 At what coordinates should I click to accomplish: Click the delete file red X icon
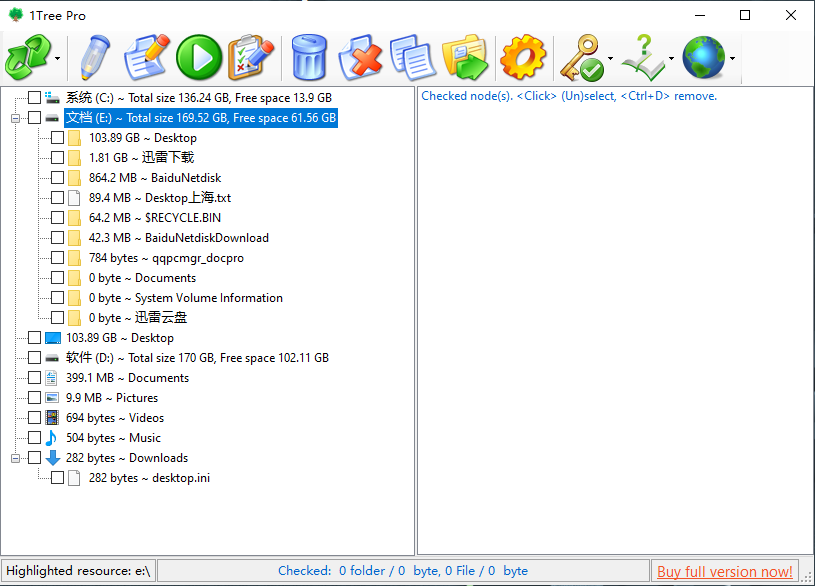[360, 57]
